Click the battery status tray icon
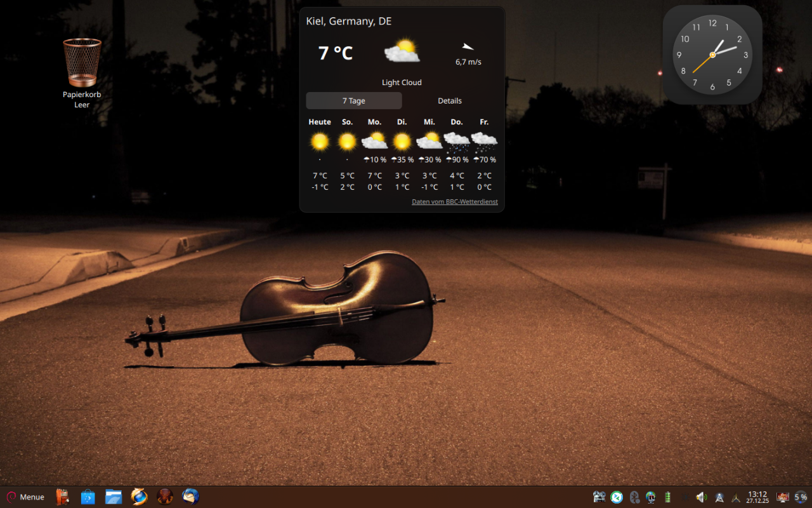Viewport: 812px width, 508px height. click(x=667, y=497)
